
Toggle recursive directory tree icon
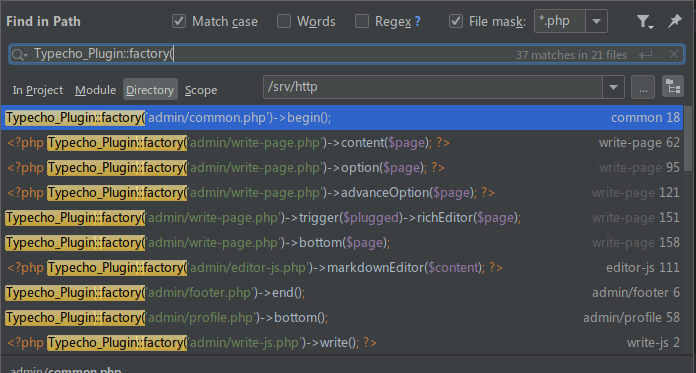click(673, 87)
